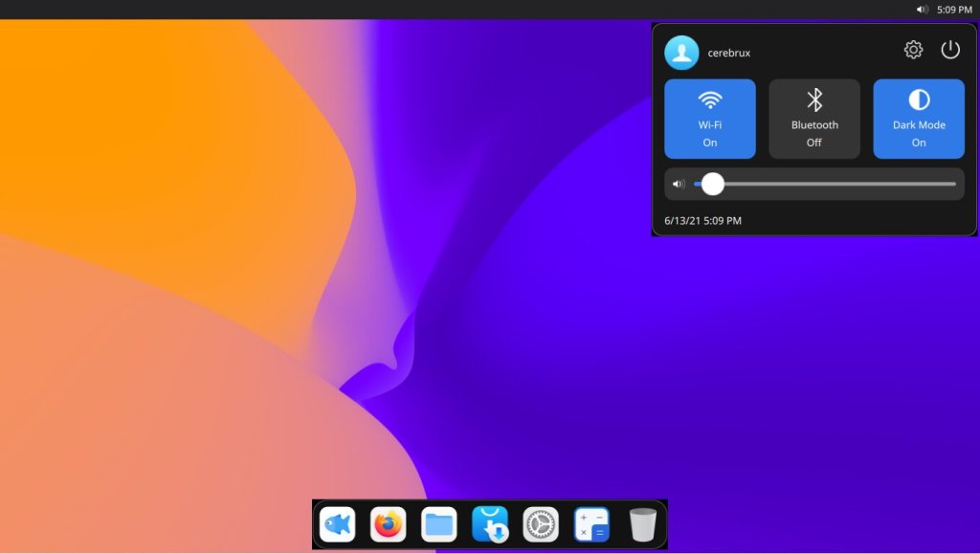This screenshot has width=980, height=554.
Task: Click the speaker icon beside the volume slider
Action: 679,184
